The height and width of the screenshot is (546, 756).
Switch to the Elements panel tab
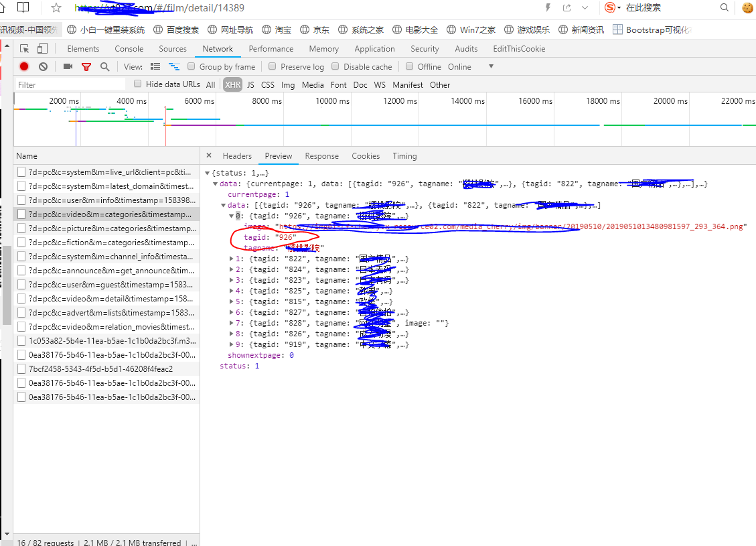click(x=83, y=49)
